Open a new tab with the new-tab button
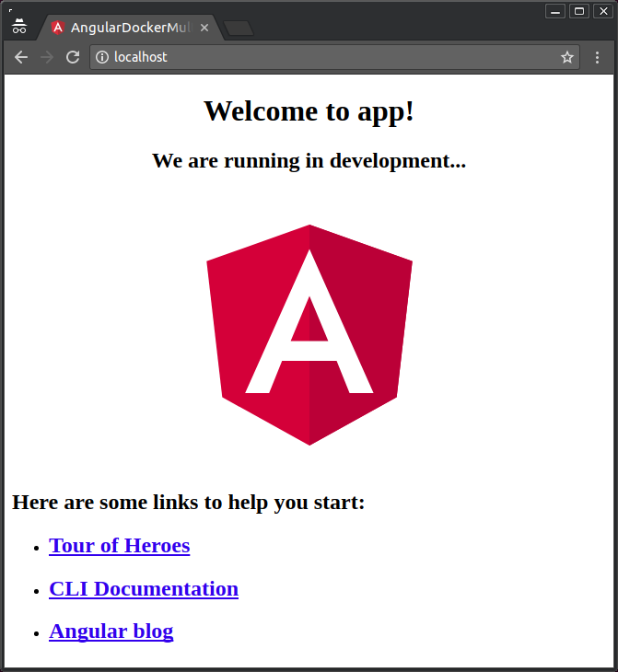This screenshot has height=672, width=618. [239, 29]
